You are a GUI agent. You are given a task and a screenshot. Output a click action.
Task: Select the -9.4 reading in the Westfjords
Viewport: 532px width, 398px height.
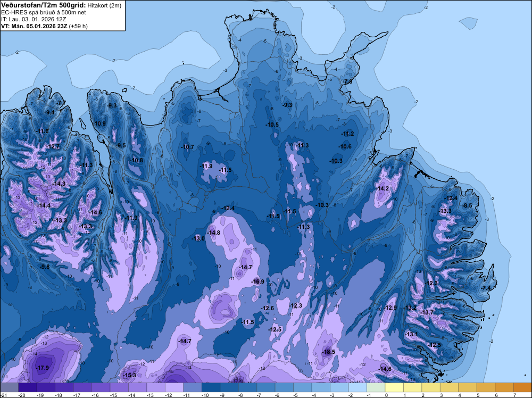[50, 113]
